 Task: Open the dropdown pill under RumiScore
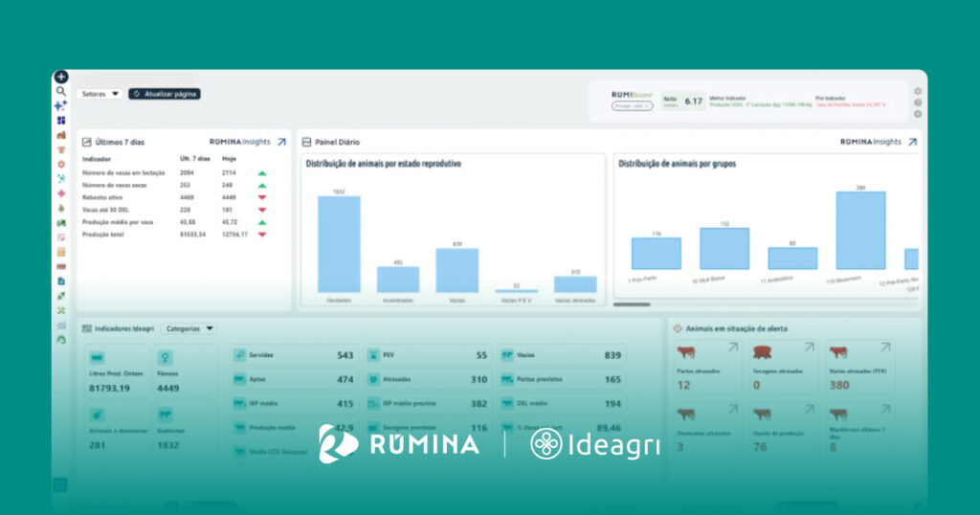(632, 106)
